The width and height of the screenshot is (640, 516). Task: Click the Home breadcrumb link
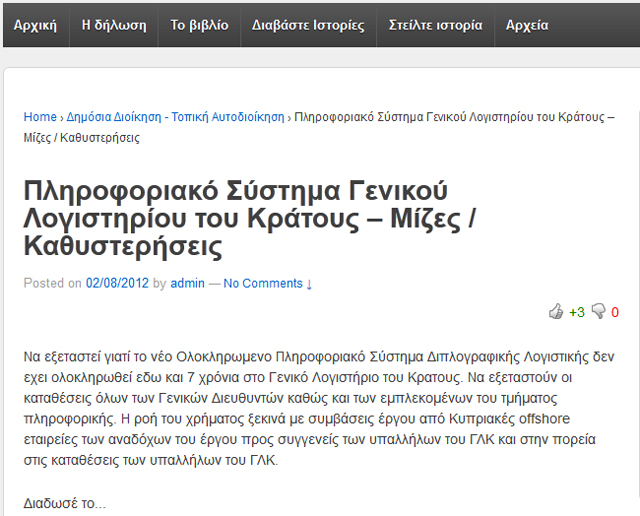[x=40, y=117]
